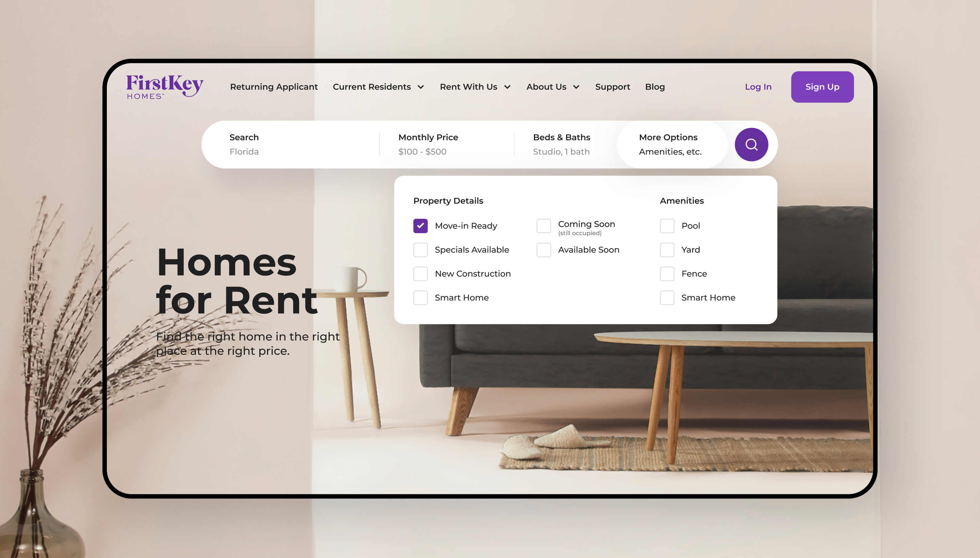
Task: Click the Sign Up button icon
Action: tap(822, 87)
